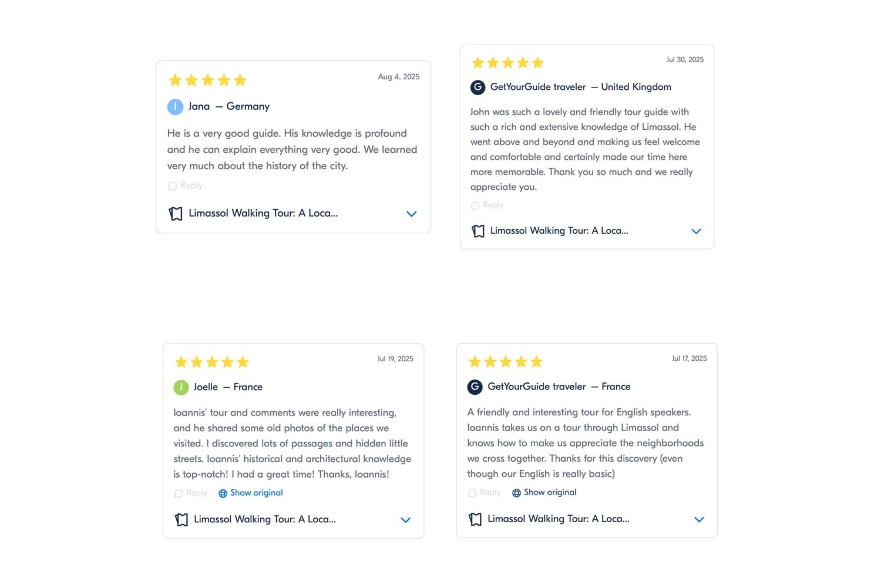Expand tour details on United Kingdom review

(x=696, y=231)
